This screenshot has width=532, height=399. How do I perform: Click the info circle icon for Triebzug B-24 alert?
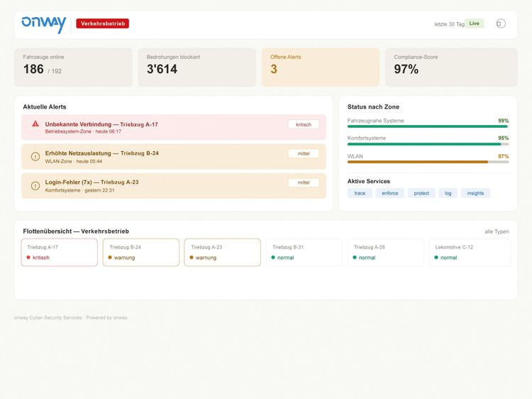(35, 156)
